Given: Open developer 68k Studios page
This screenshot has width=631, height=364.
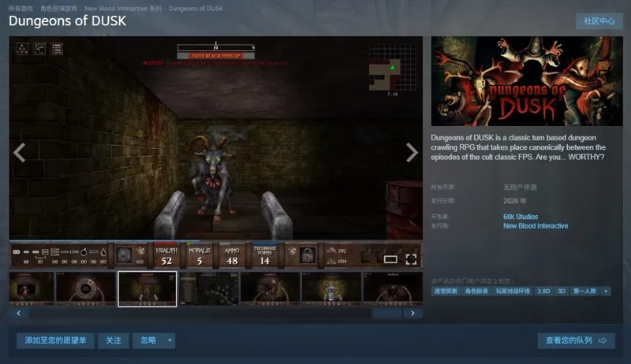Looking at the screenshot, I should (521, 217).
